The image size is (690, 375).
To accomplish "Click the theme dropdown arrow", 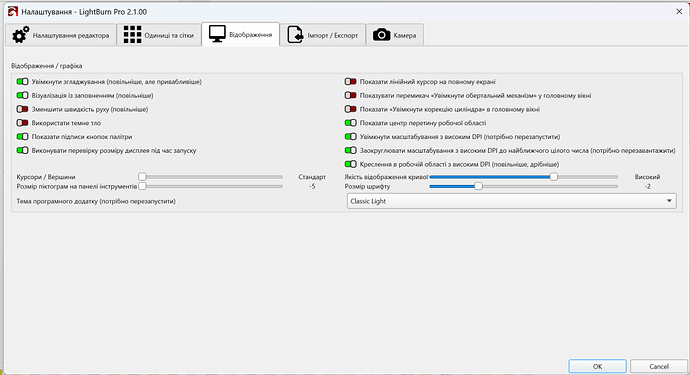I will tap(669, 201).
